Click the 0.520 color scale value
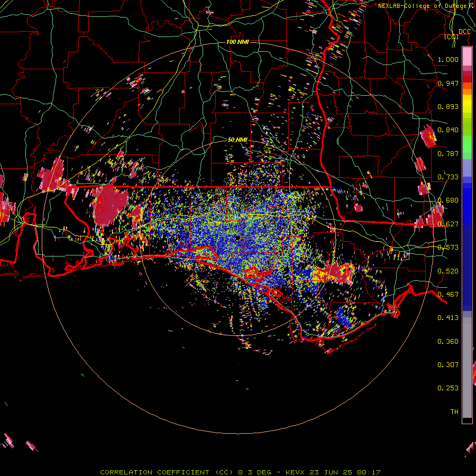This screenshot has height=476, width=476. 448,271
